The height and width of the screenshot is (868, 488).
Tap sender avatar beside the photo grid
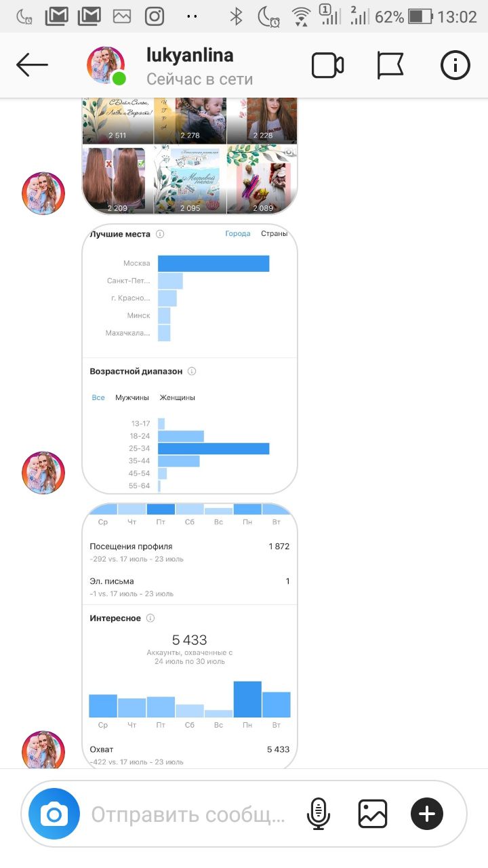(43, 193)
